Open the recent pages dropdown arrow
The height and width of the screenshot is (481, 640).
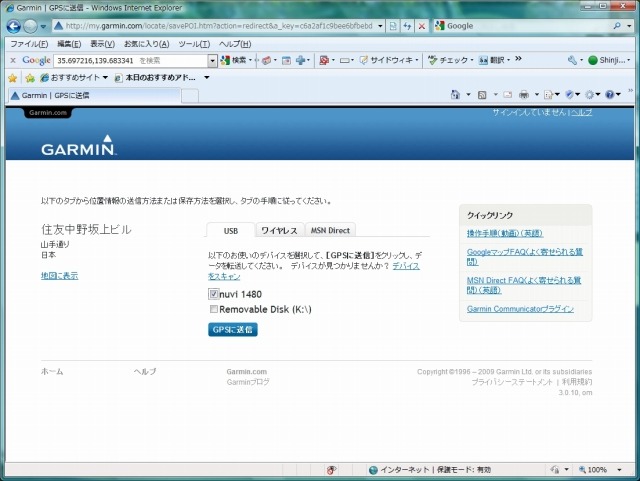[43, 27]
